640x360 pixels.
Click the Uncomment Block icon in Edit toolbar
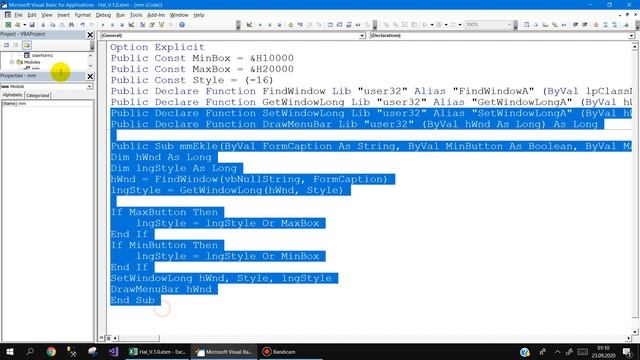pos(615,25)
